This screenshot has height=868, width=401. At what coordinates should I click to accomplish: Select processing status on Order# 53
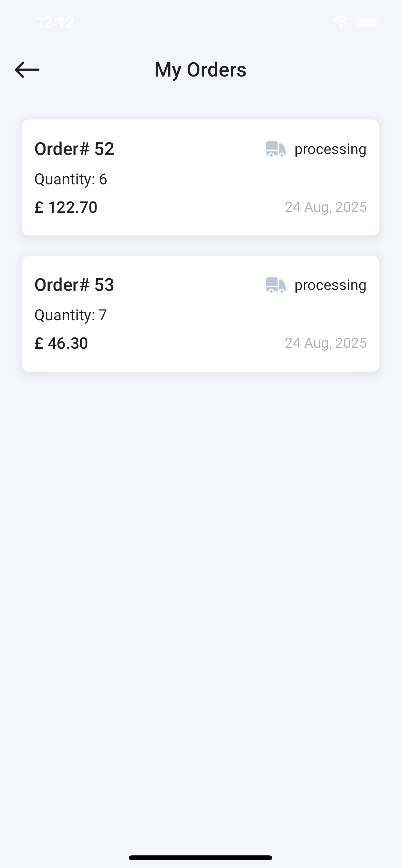click(330, 286)
